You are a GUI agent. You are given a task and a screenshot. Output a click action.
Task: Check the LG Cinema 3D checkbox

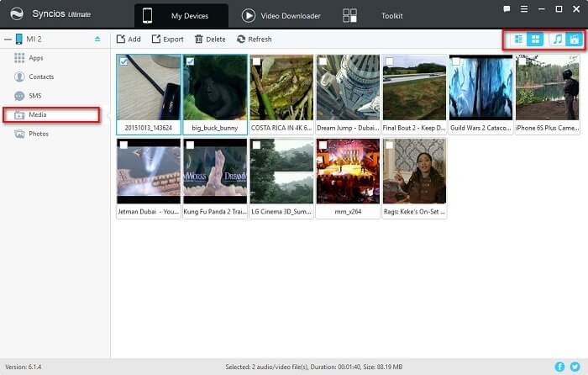[256, 145]
